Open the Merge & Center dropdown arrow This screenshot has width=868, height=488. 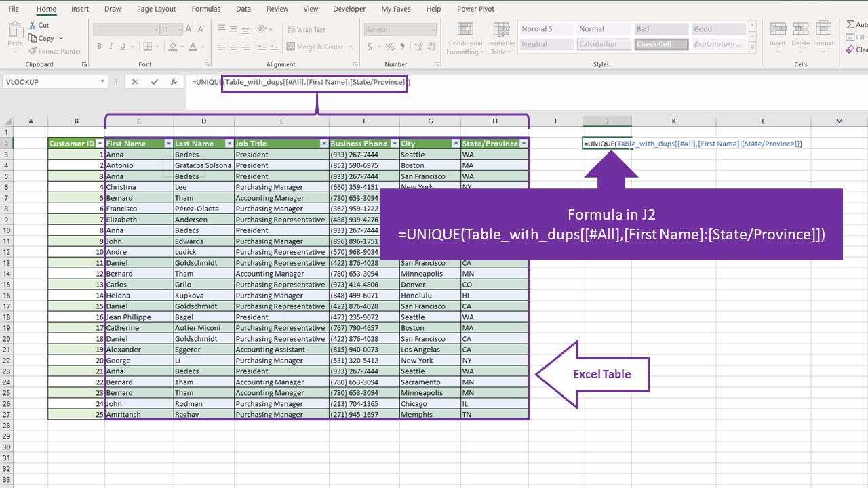tap(351, 47)
